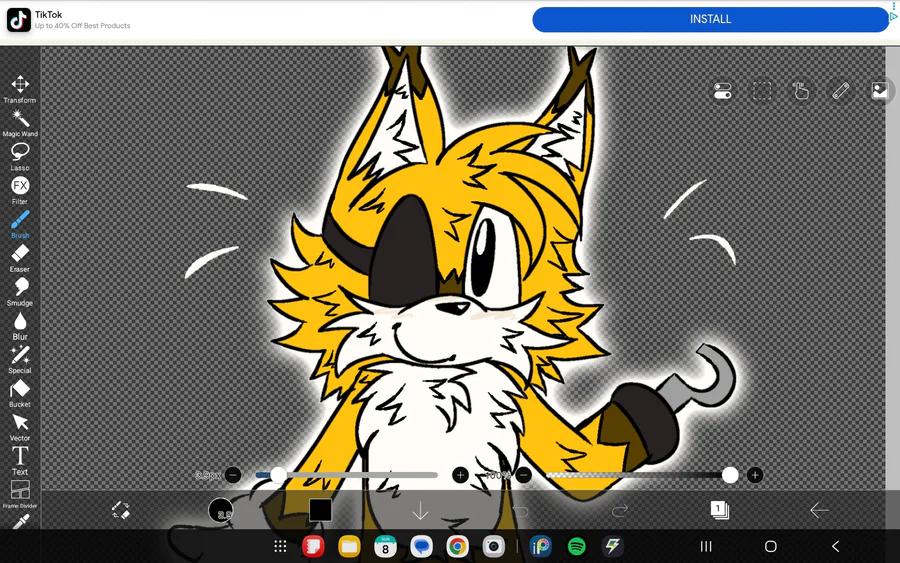Select the Magic Wand tool
This screenshot has width=900, height=563.
pos(20,123)
